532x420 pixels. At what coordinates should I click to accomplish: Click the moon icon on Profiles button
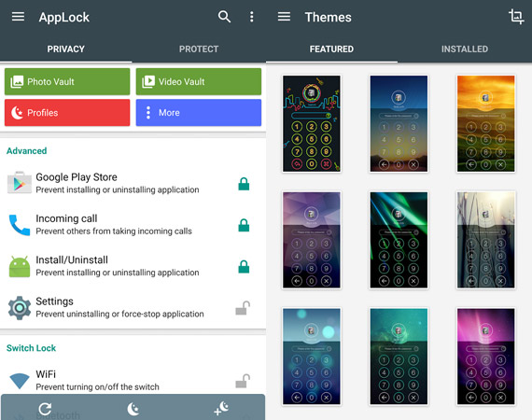pos(17,113)
